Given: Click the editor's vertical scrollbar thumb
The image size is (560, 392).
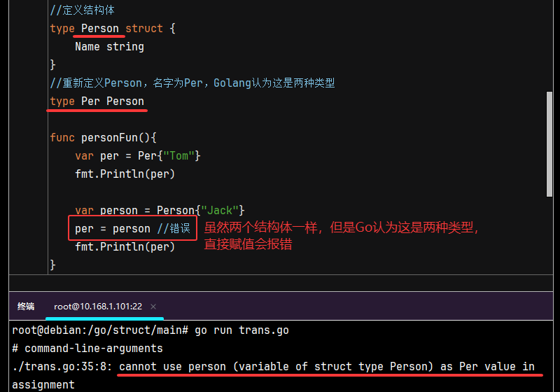Looking at the screenshot, I should 549,143.
